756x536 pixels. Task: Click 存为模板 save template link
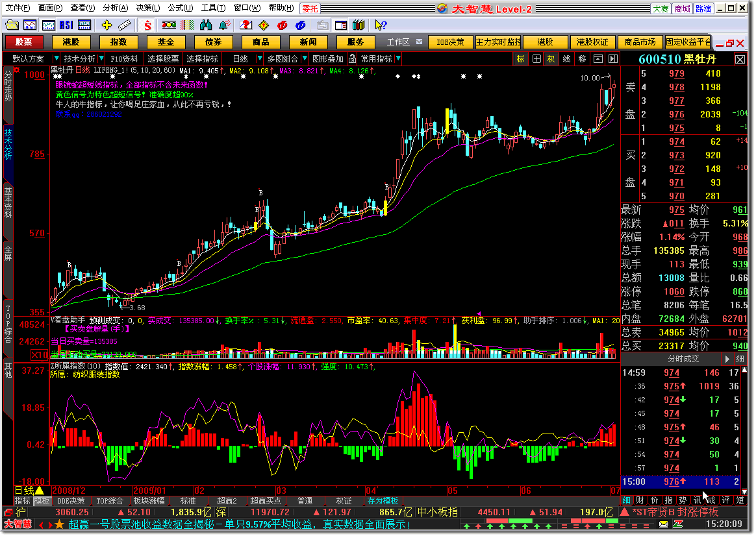(383, 501)
